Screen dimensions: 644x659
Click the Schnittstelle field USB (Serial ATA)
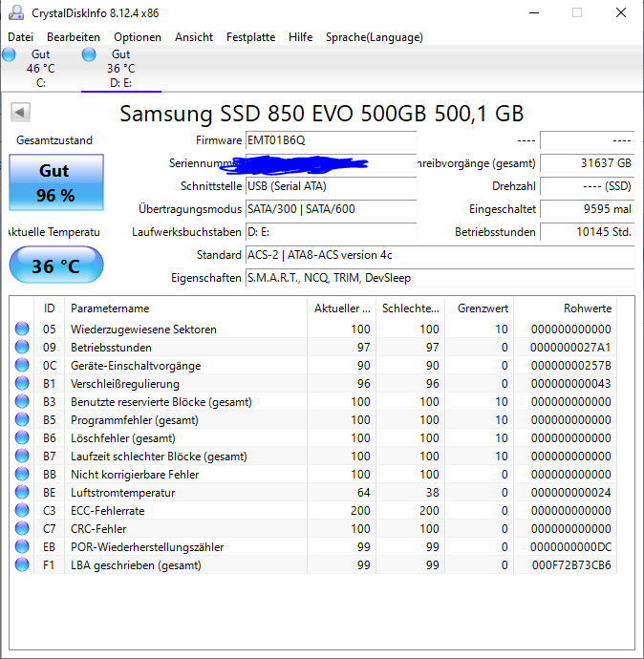point(331,186)
